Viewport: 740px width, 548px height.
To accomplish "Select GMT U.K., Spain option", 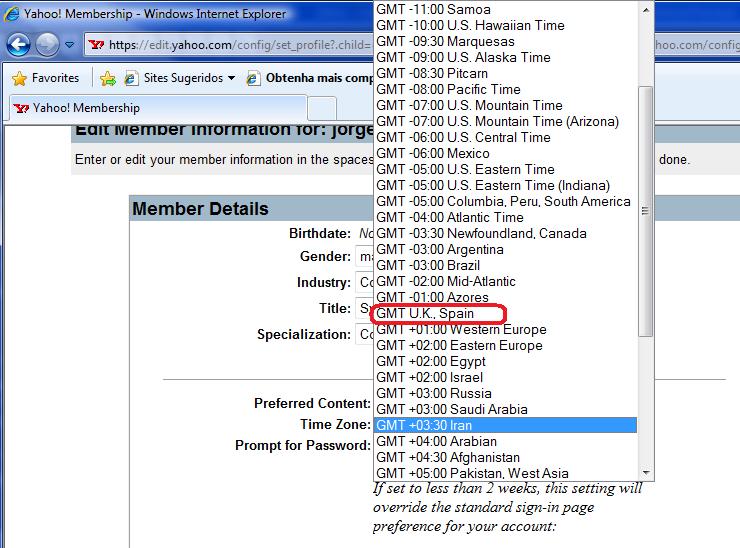I will 438,313.
